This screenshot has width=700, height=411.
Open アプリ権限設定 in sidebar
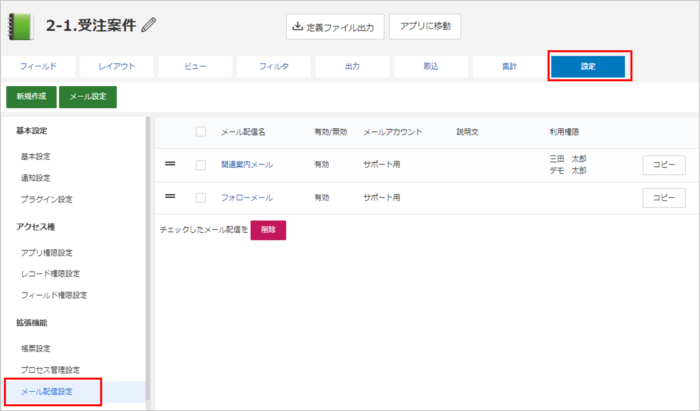[46, 253]
